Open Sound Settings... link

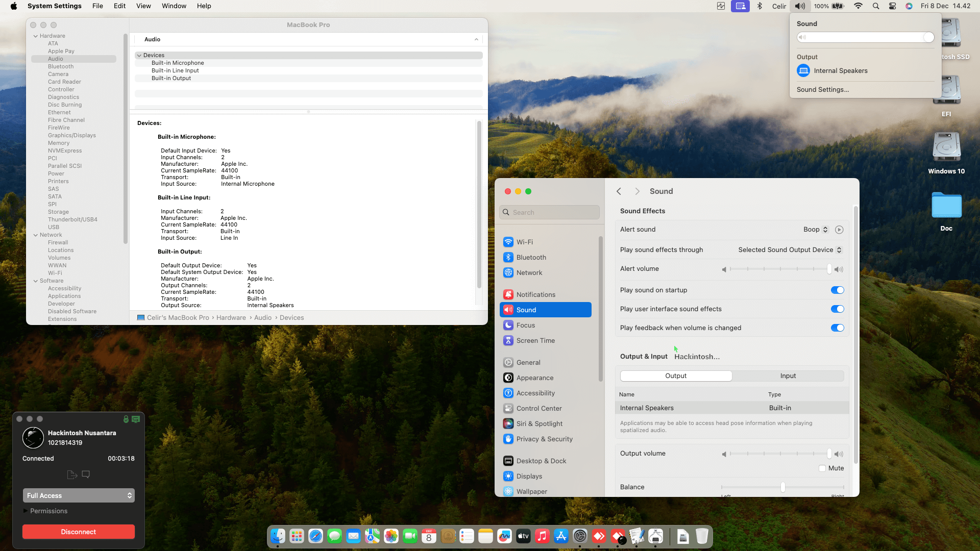coord(823,90)
